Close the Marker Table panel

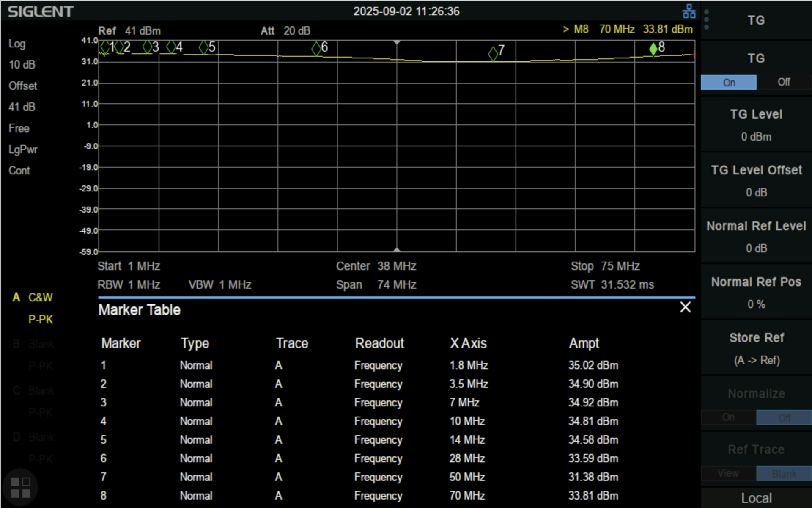[x=685, y=307]
